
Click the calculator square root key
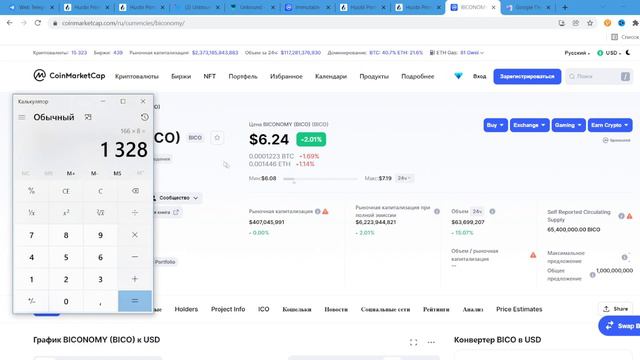pos(100,213)
